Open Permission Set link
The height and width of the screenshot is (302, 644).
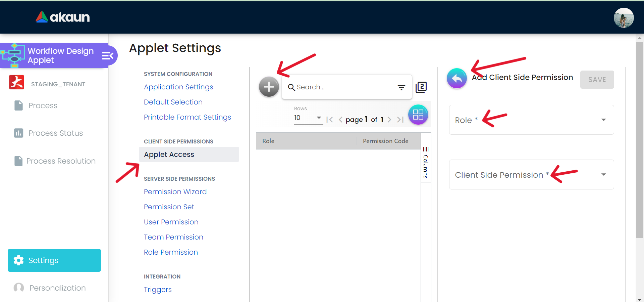tap(169, 207)
